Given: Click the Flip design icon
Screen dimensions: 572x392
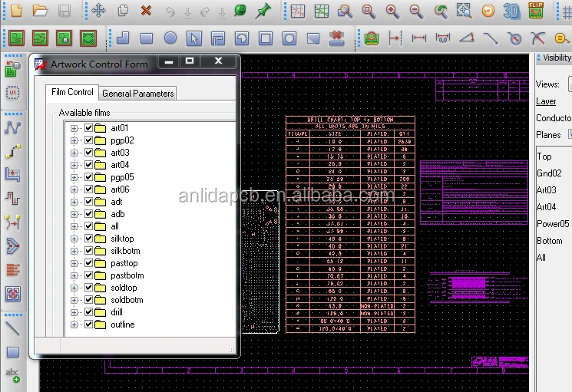Looking at the screenshot, I should click(x=536, y=11).
